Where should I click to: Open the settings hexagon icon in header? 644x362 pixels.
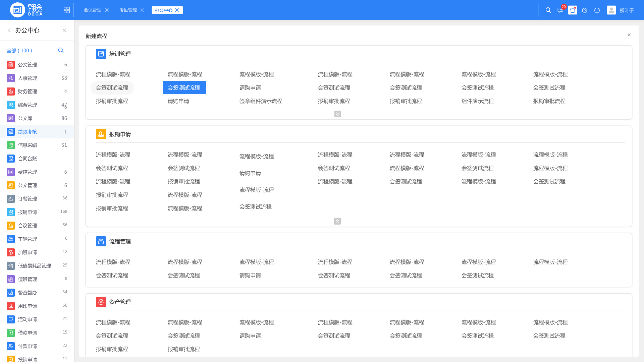coord(585,10)
